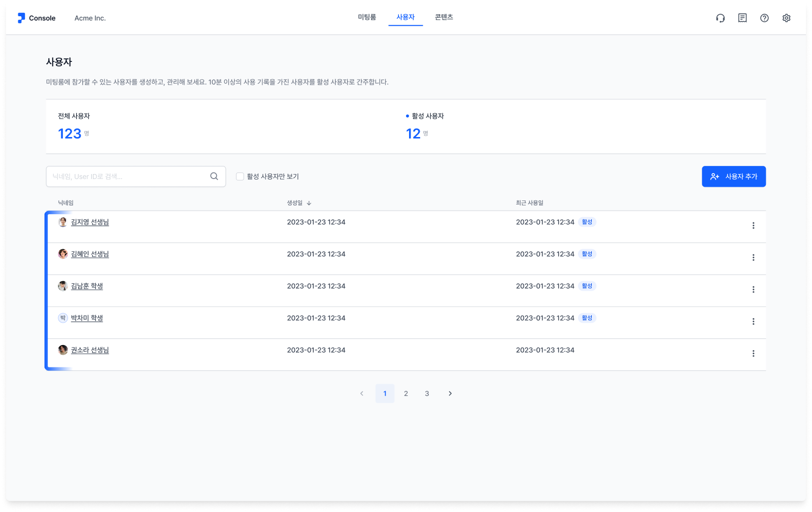Screen dimensions: 812x512
Task: Open the help question mark icon
Action: tap(764, 18)
